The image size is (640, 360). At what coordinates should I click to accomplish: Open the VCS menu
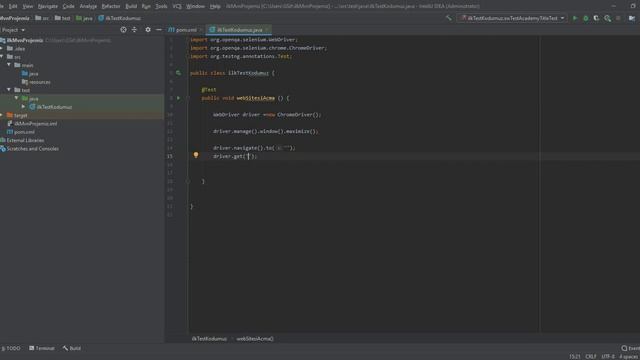pyautogui.click(x=177, y=6)
